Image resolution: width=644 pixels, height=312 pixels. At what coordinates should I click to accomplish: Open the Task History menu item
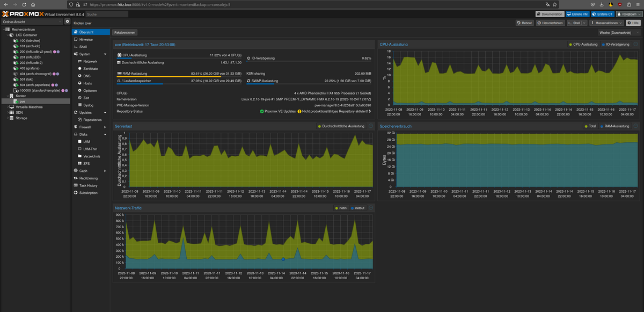(x=90, y=185)
